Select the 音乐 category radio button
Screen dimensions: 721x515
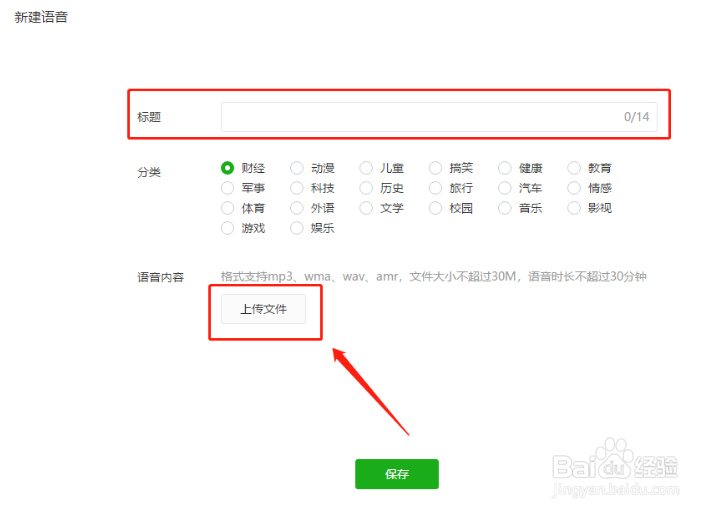[504, 208]
